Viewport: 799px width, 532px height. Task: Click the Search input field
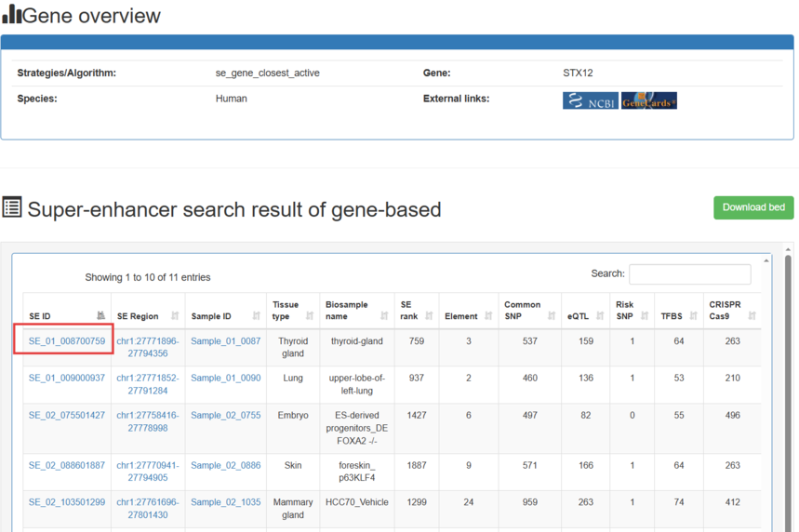tap(689, 274)
